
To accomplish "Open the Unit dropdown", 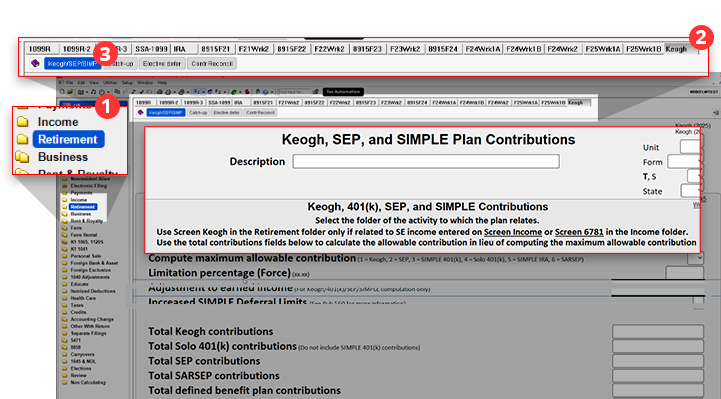I will pyautogui.click(x=690, y=147).
